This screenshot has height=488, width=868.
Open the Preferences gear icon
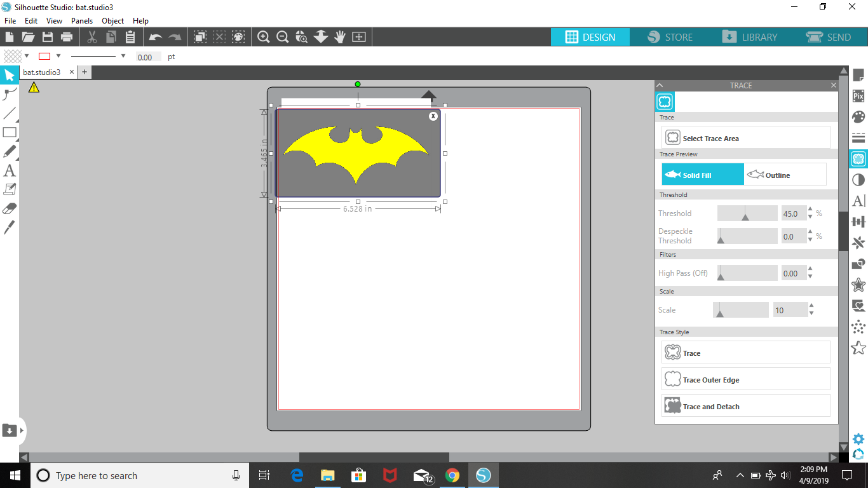(858, 439)
